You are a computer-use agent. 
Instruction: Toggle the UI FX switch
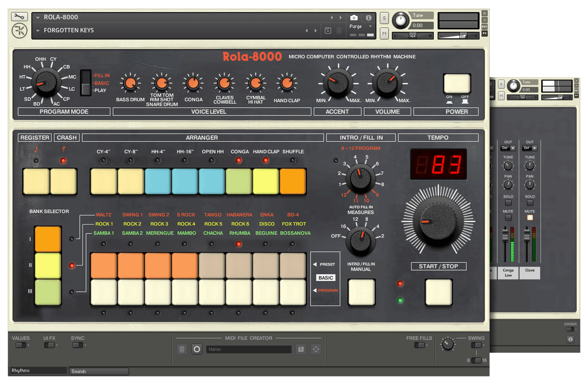[x=49, y=345]
